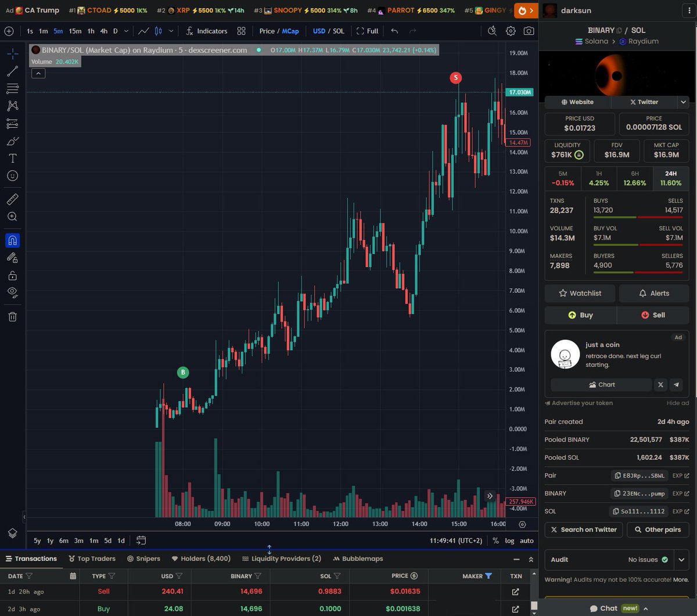Screen dimensions: 697x616
Task: Switch chart denomination to SOL
Action: pos(339,31)
